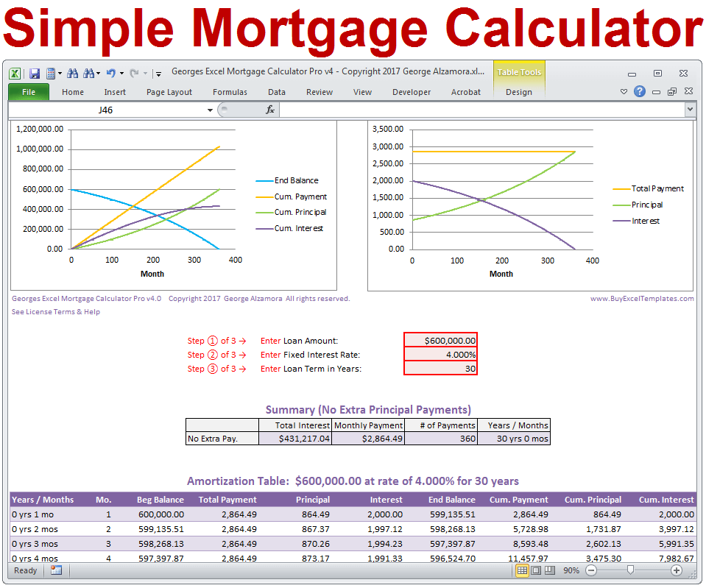The image size is (706, 588).
Task: Expand the Undo history dropdown arrow
Action: pos(121,74)
